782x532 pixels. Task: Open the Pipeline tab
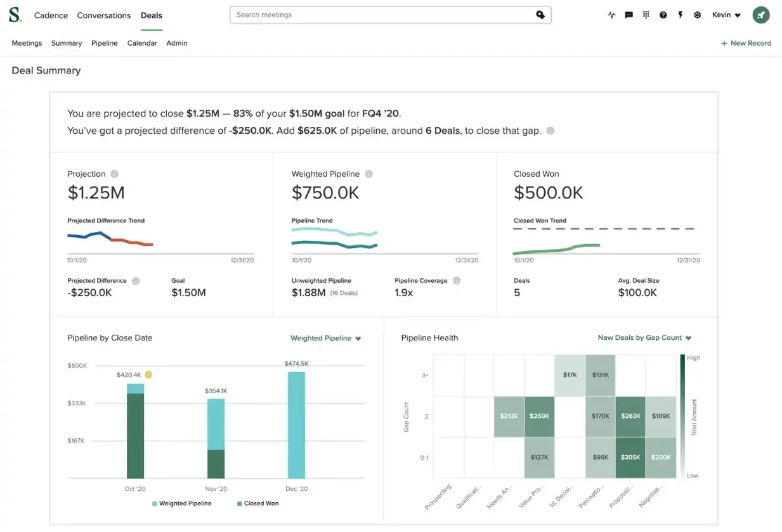[x=104, y=43]
